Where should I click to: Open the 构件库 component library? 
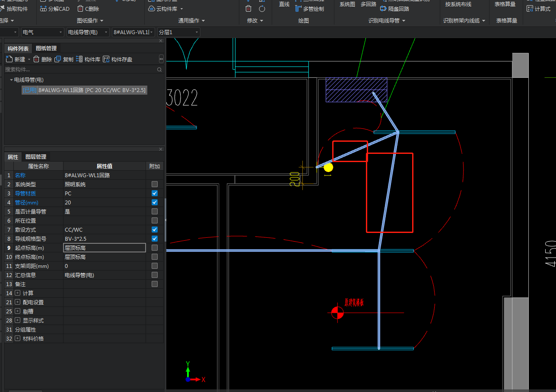(88, 59)
